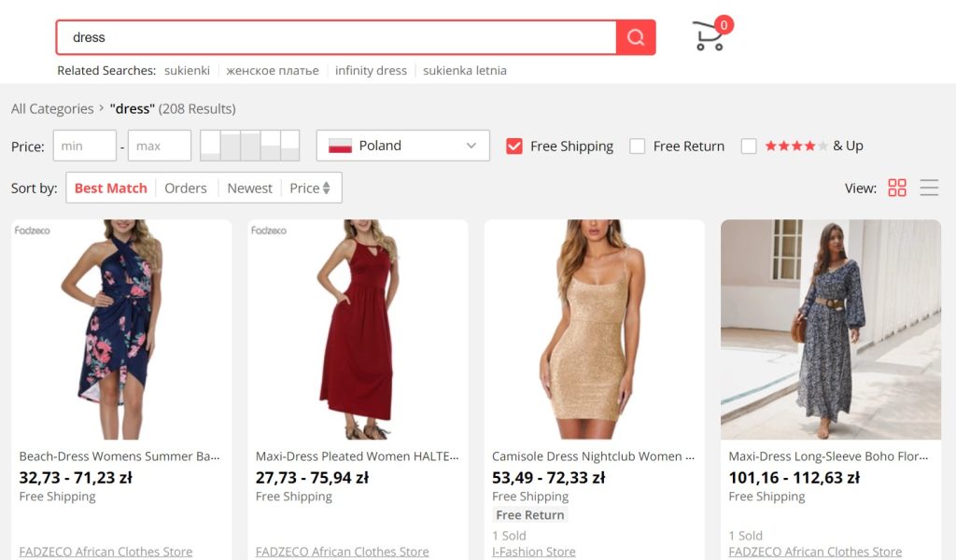Viewport: 956px width, 560px height.
Task: Click related search 'женское платье'
Action: 273,71
